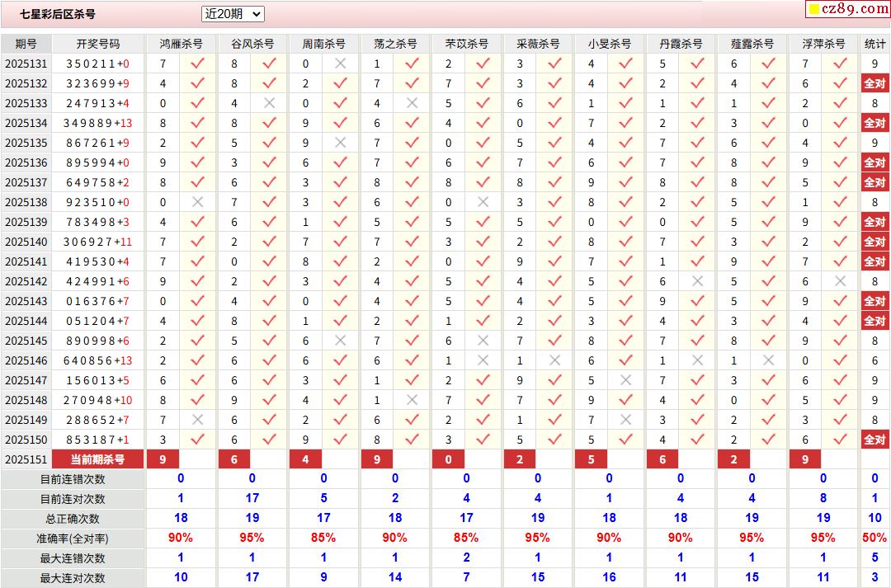Click the 最大连错次数 row label
This screenshot has width=891, height=588.
coord(72,558)
